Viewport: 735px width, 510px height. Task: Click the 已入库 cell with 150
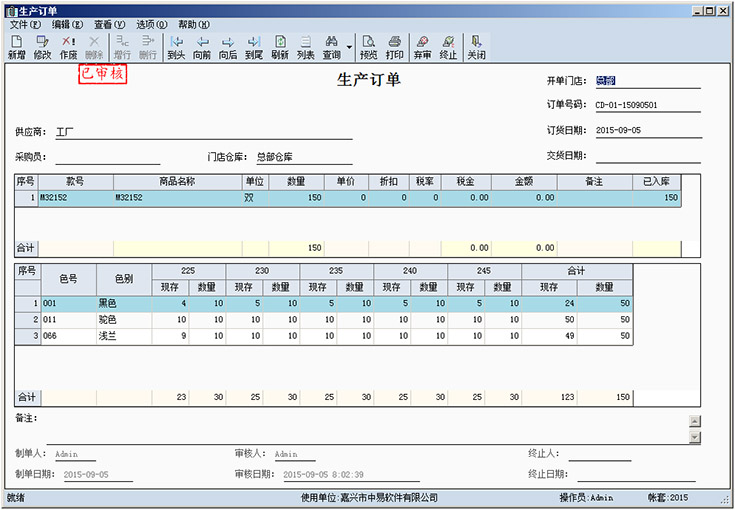point(657,198)
